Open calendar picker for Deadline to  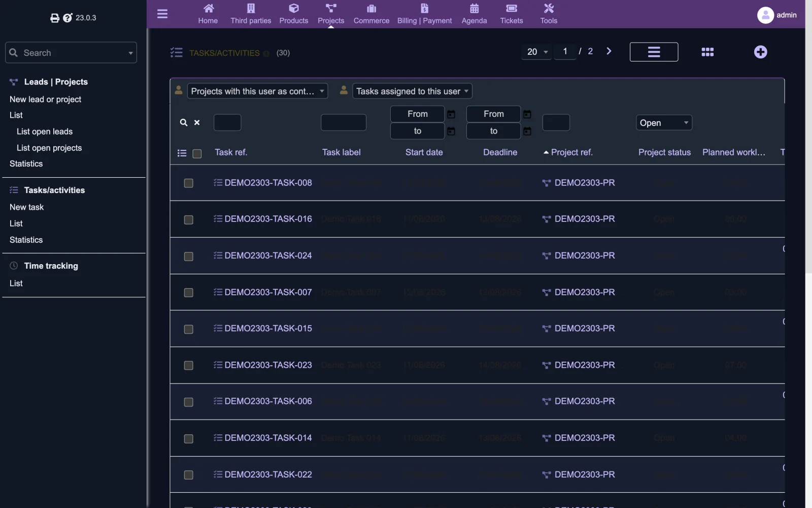click(x=527, y=132)
